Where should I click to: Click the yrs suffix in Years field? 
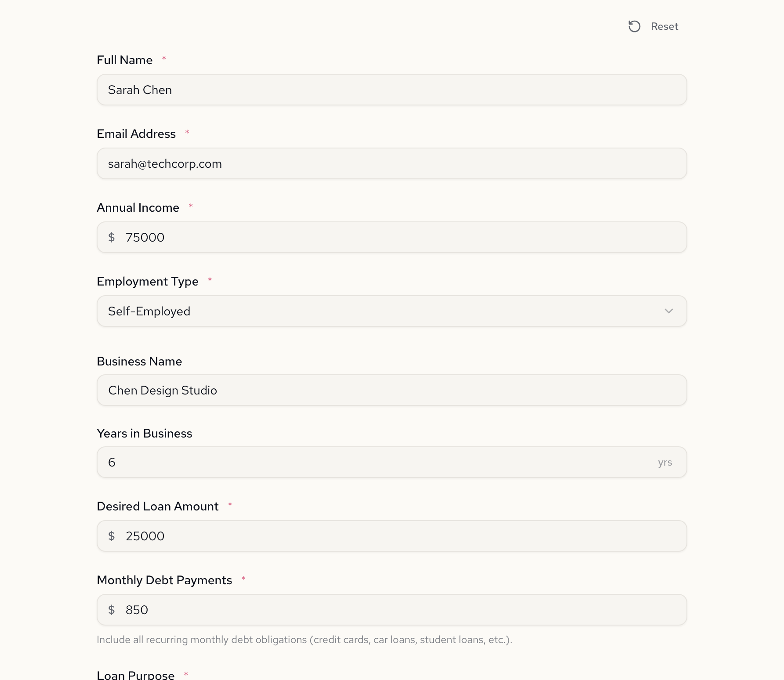tap(665, 462)
